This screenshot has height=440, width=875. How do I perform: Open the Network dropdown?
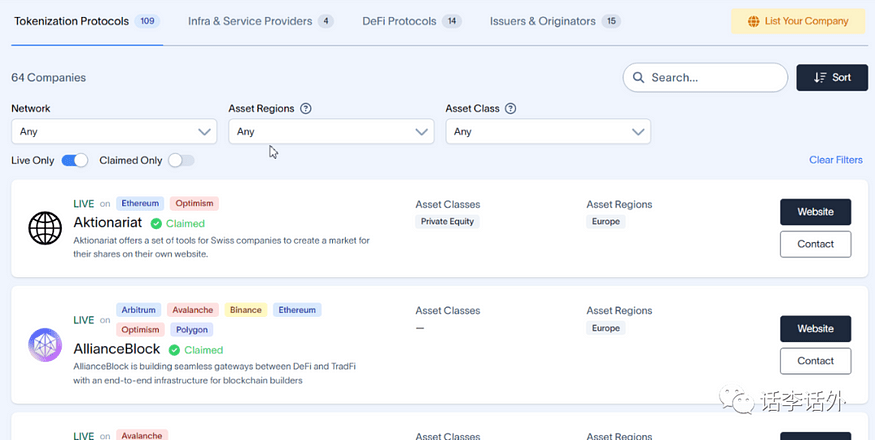(114, 132)
